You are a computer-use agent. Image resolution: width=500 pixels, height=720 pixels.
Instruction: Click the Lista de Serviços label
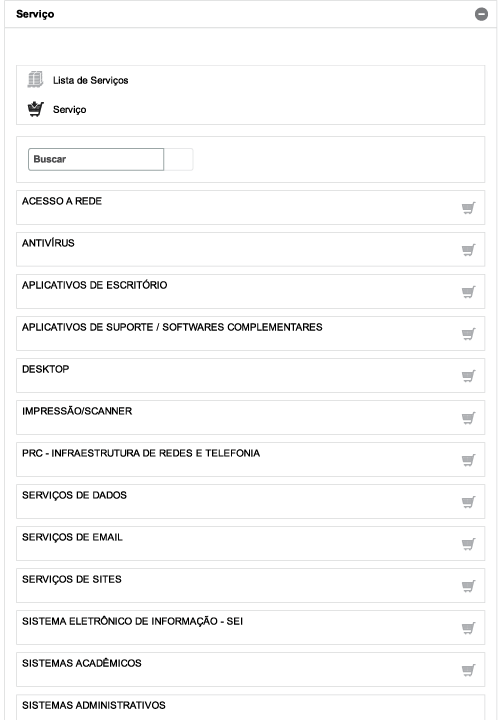(90, 80)
